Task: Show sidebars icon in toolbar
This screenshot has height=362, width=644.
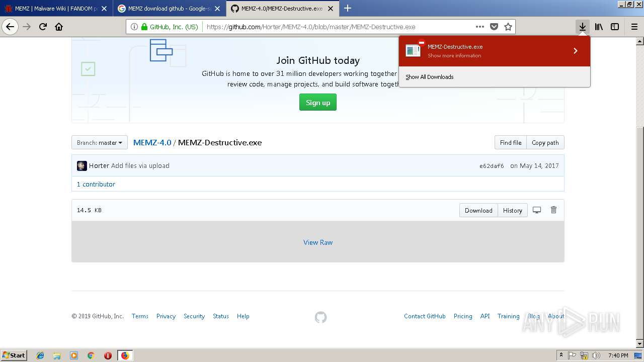Action: [615, 27]
